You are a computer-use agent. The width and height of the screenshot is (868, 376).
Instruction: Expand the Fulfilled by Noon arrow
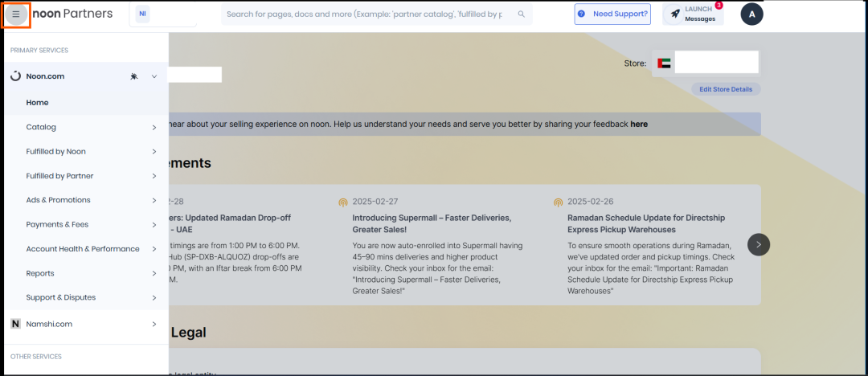pos(154,152)
